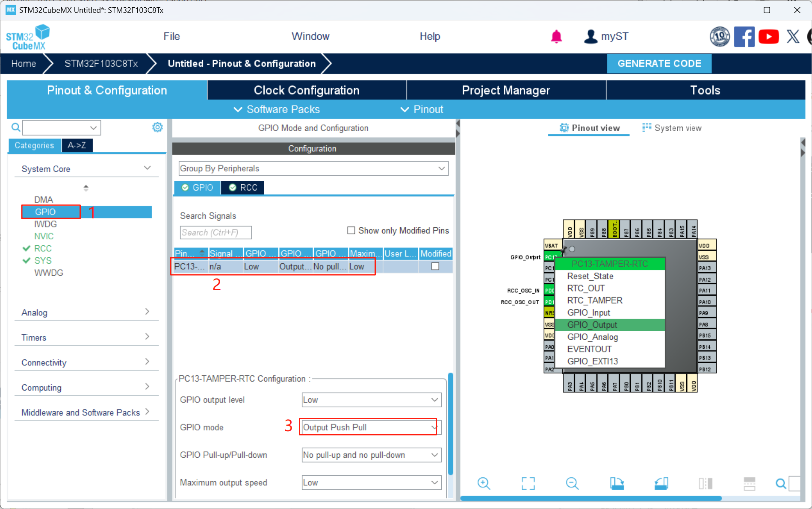Screen dimensions: 812x509
Task: Open the category search combo box arrow
Action: pos(93,128)
